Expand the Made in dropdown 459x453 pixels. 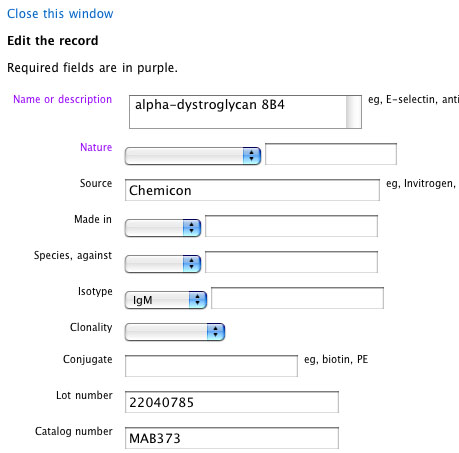163,228
